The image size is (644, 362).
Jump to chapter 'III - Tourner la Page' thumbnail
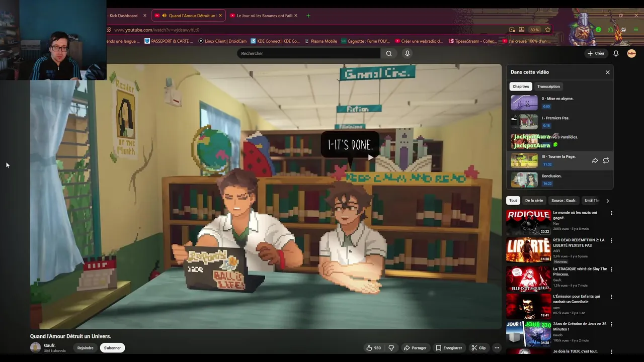(x=524, y=160)
